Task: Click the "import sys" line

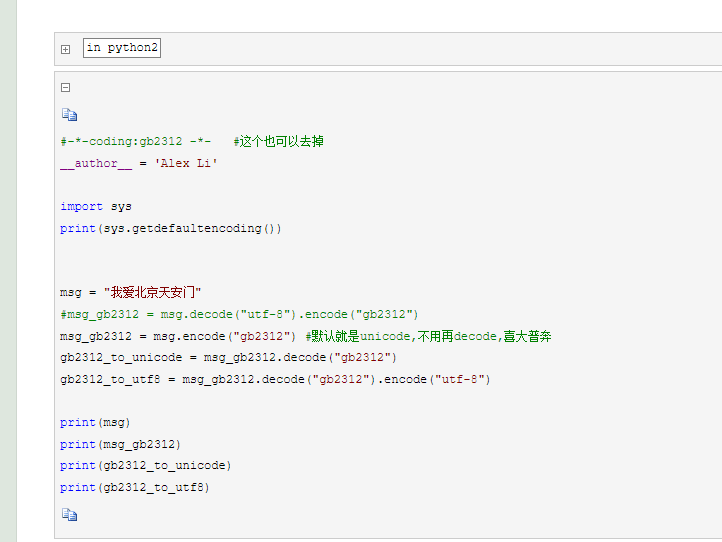Action: [95, 207]
